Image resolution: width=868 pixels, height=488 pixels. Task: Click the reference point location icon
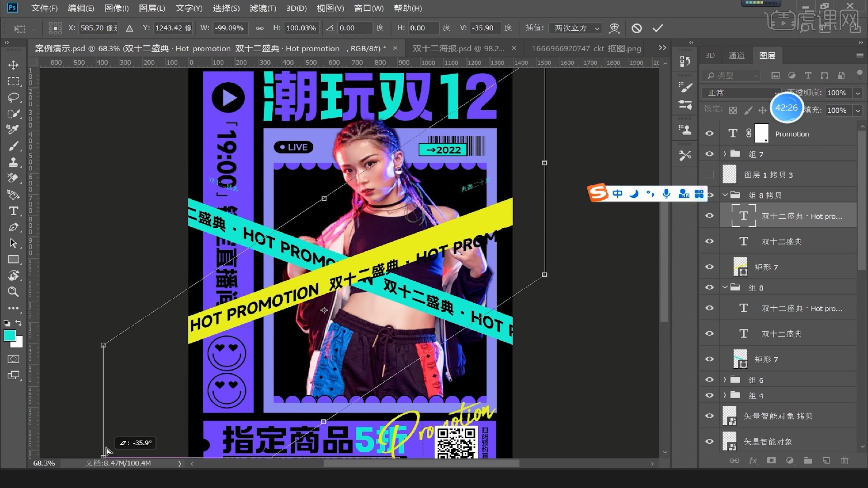(55, 28)
